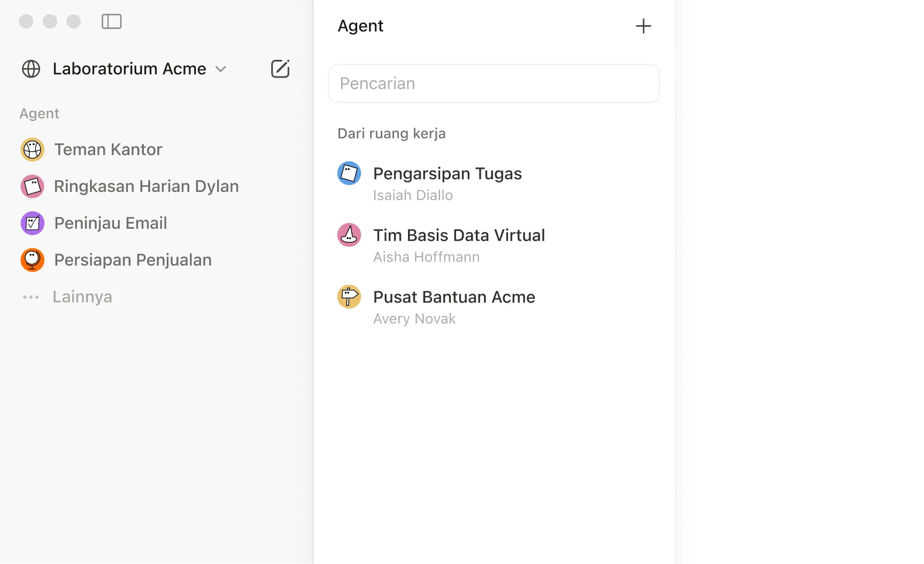Open the Pusat Bantuan Acme agent
The width and height of the screenshot is (924, 564).
[454, 297]
